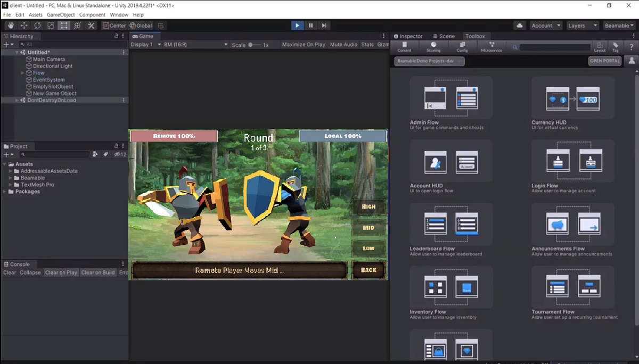Toggle handle rotation labeled Global

pyautogui.click(x=141, y=26)
